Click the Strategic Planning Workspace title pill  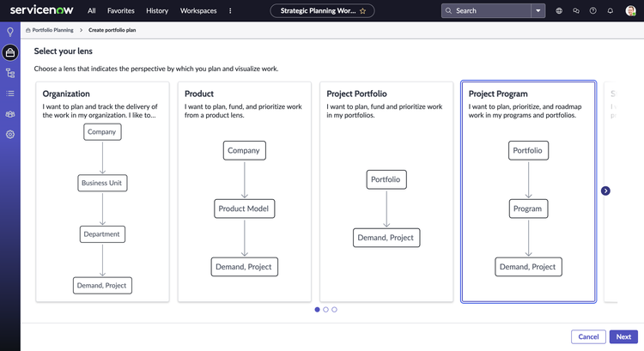[x=322, y=10]
